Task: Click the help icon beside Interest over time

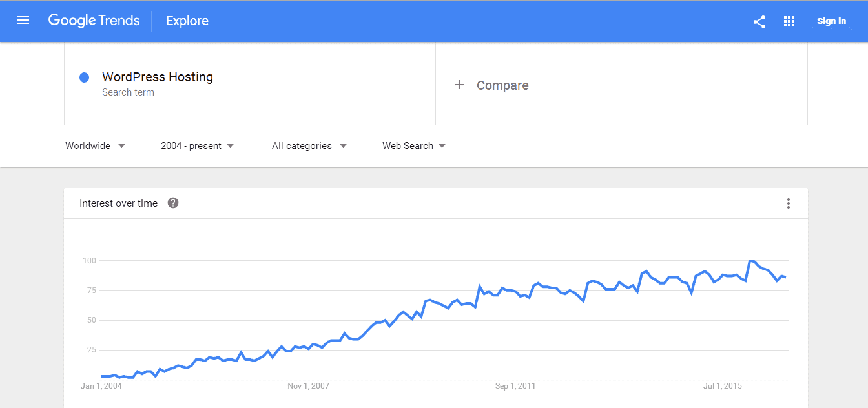Action: pyautogui.click(x=173, y=203)
